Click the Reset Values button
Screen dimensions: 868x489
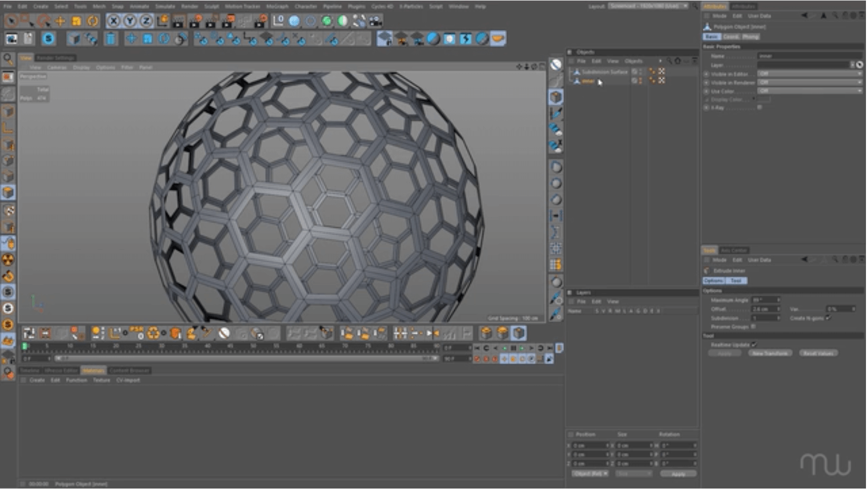[818, 353]
